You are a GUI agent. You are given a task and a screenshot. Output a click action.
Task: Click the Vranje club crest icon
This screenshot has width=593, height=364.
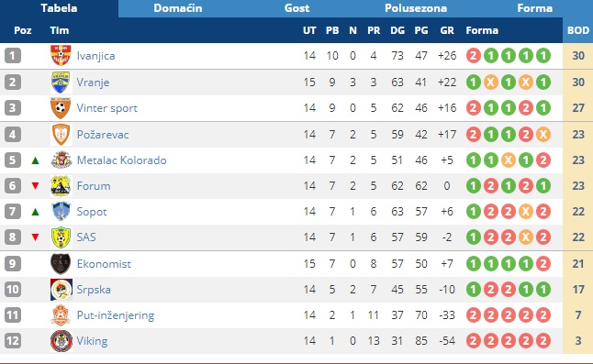(61, 82)
